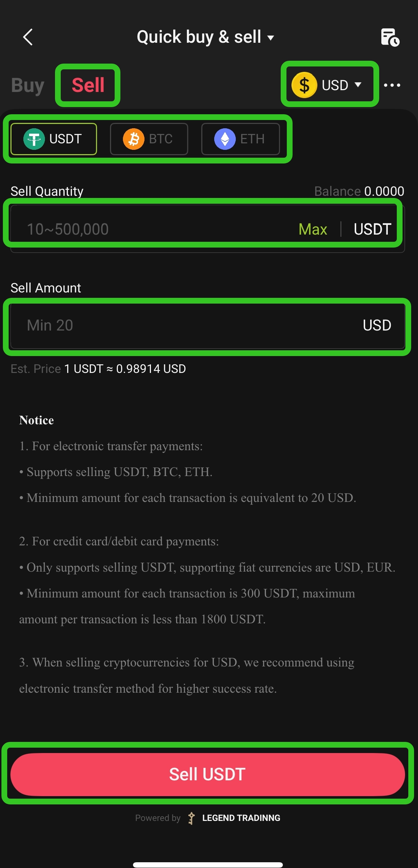Tap the orange Bitcoin logo
Screen dimensions: 418x868
[134, 139]
